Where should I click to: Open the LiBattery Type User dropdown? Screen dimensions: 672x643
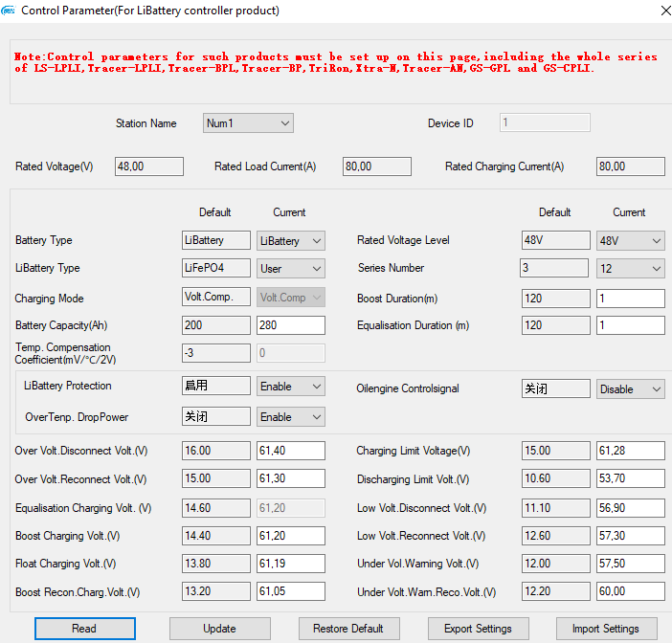[x=291, y=269]
